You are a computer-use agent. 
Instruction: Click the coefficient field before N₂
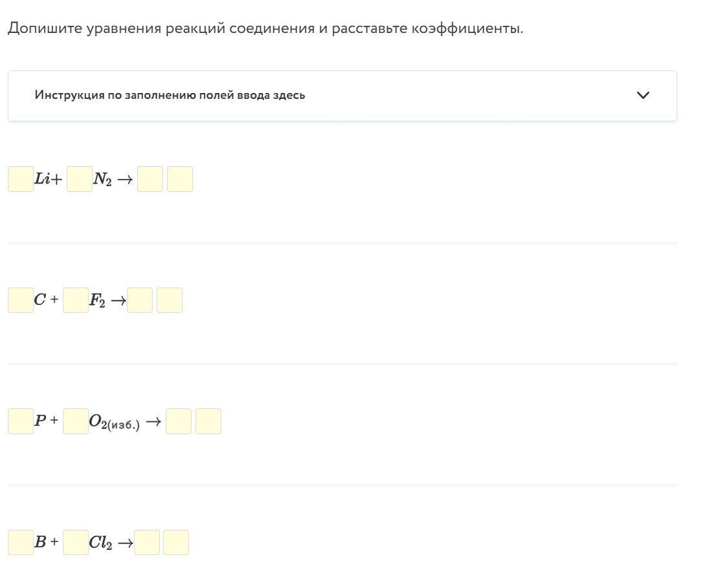(x=80, y=179)
